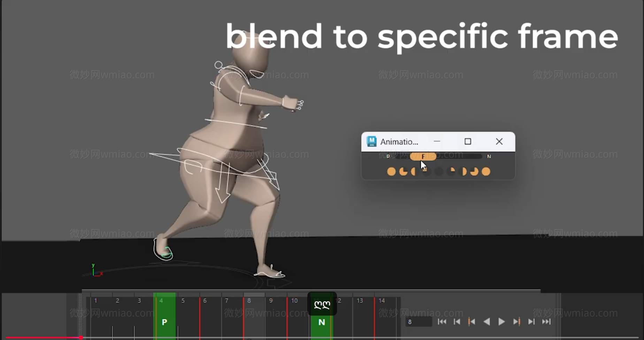Activate the dimmed center blend preset
This screenshot has height=340, width=644.
click(x=439, y=171)
